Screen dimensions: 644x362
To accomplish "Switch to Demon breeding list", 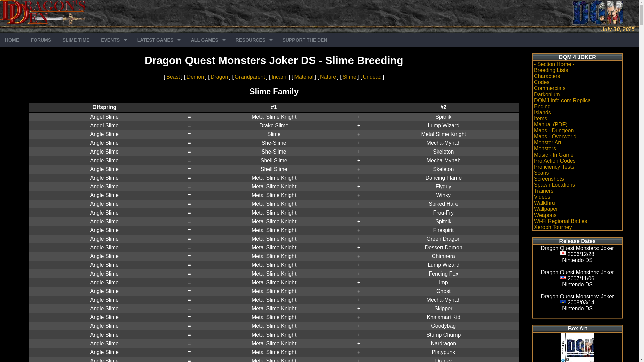I will pyautogui.click(x=195, y=77).
